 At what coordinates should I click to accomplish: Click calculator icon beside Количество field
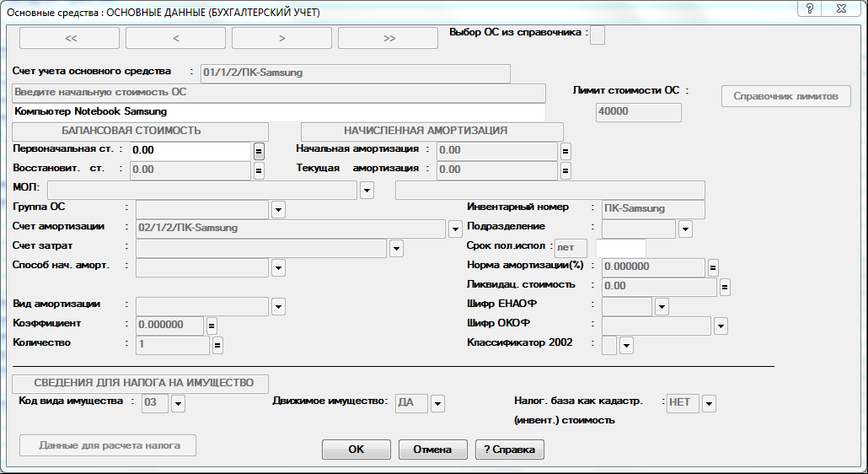[217, 344]
